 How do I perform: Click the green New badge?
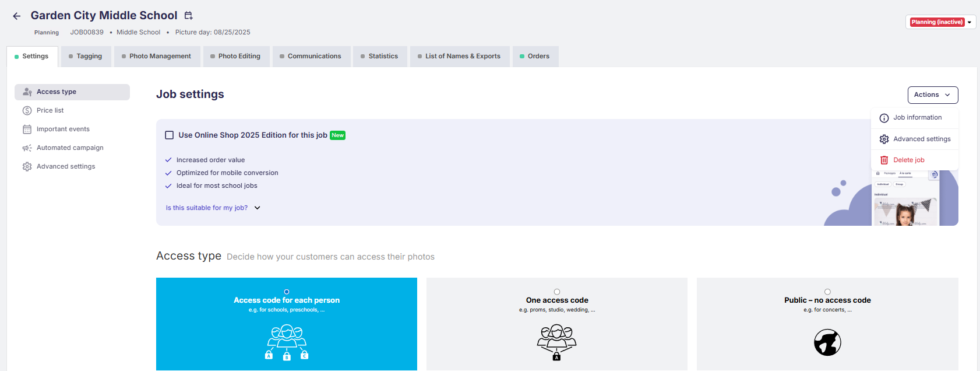coord(338,135)
